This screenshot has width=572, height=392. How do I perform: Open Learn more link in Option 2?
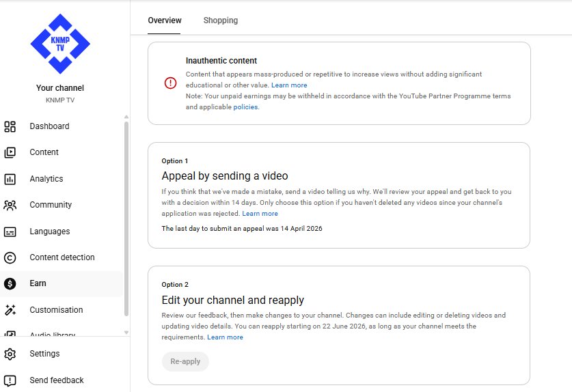[225, 337]
